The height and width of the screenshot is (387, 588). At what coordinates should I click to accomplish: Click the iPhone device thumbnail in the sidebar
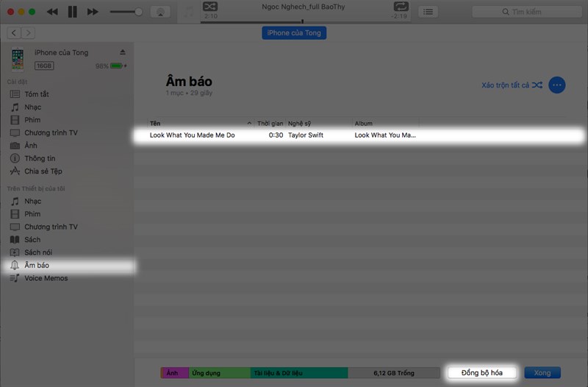pos(18,60)
